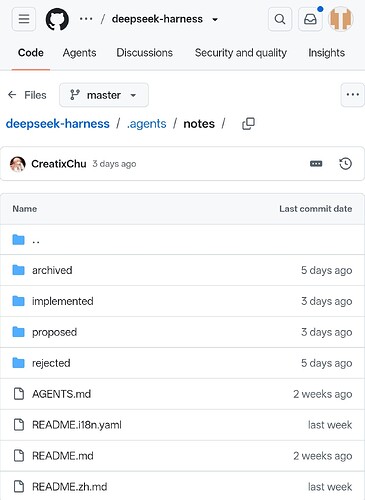
Task: Open the AGENTS.md file
Action: [61, 394]
